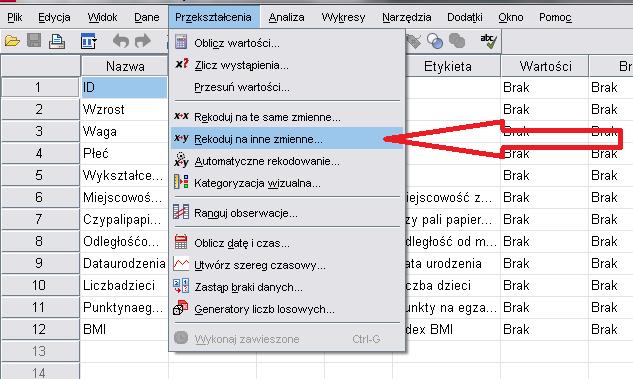Click the grey overlapping circles toolbar icon

pos(457,41)
